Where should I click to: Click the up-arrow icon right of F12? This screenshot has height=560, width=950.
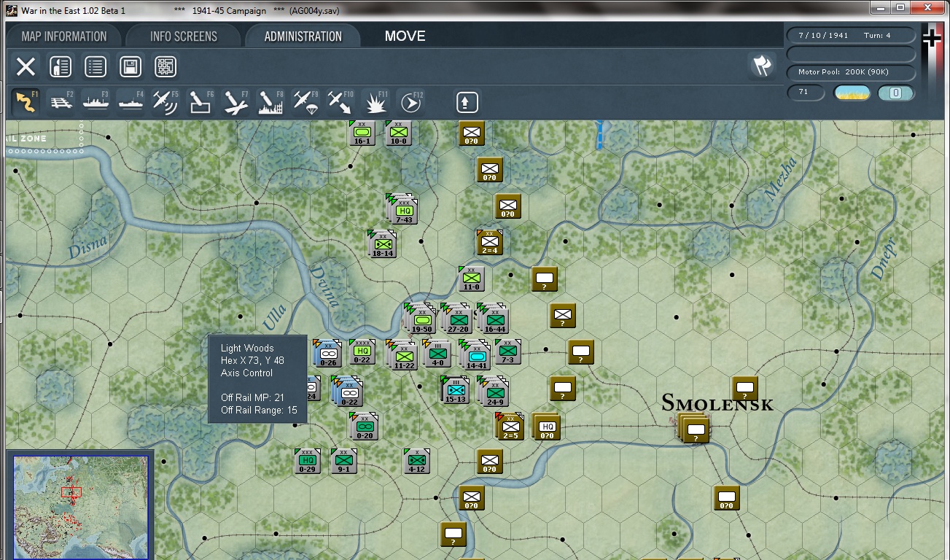[467, 102]
